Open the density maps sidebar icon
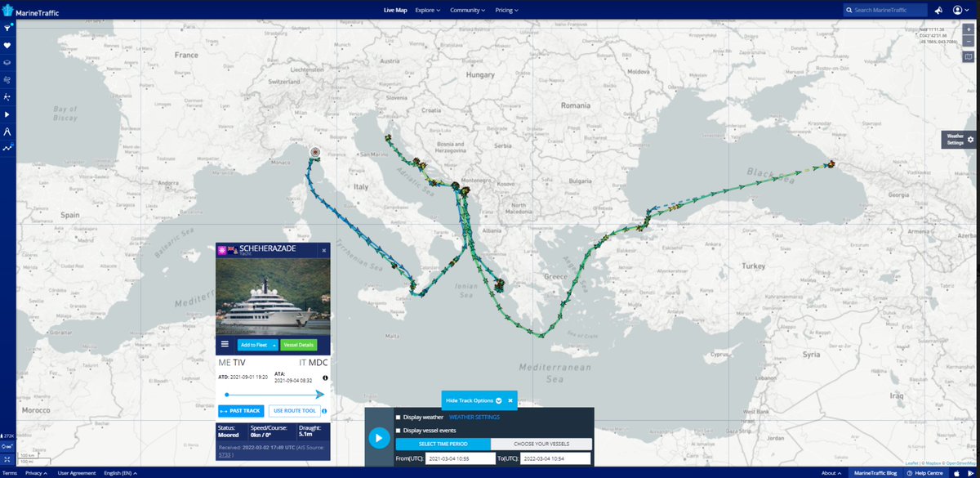980x478 pixels. click(7, 97)
